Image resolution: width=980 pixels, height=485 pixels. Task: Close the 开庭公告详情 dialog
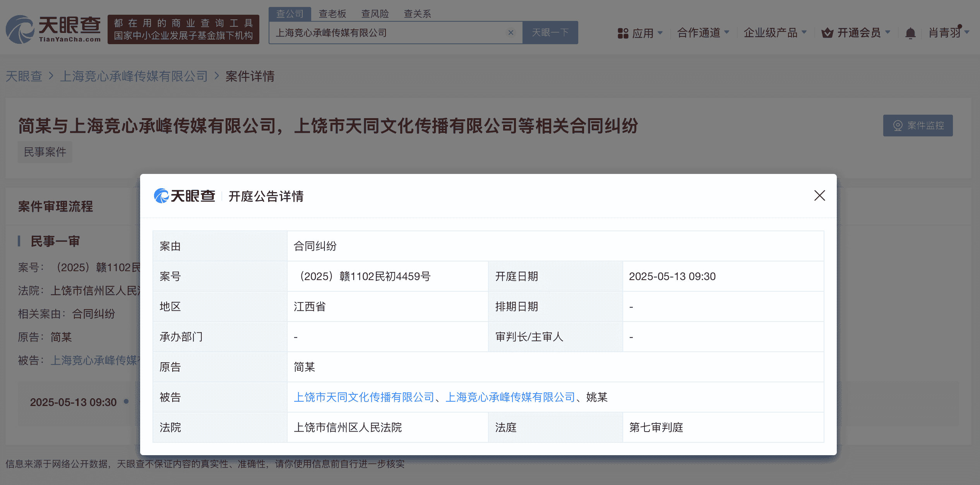[819, 196]
